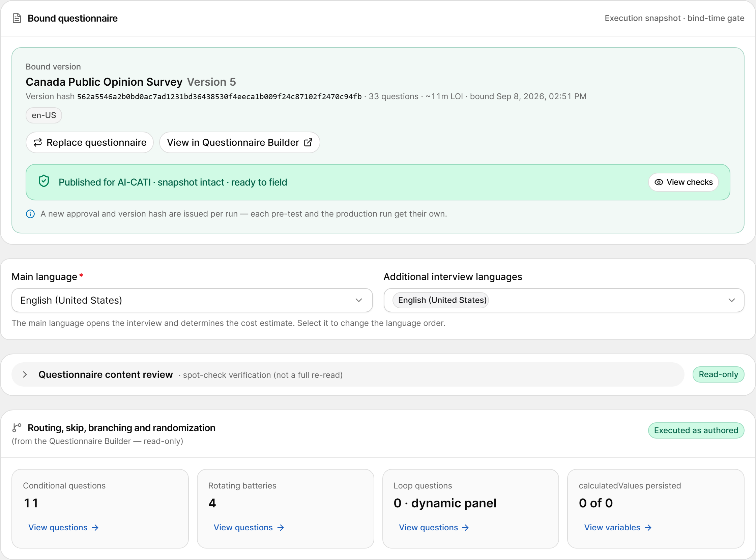Click the external link icon in Questionnaire Builder button
The width and height of the screenshot is (756, 560).
(x=308, y=142)
